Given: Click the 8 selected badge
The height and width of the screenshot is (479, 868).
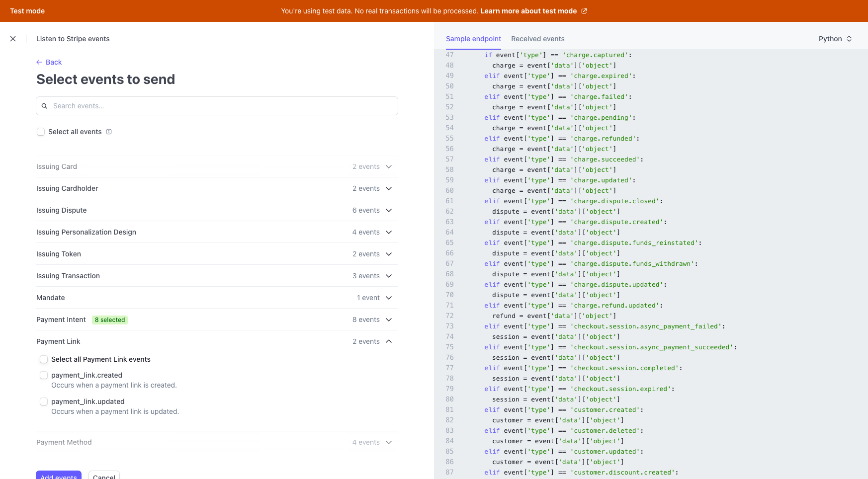Looking at the screenshot, I should tap(110, 320).
